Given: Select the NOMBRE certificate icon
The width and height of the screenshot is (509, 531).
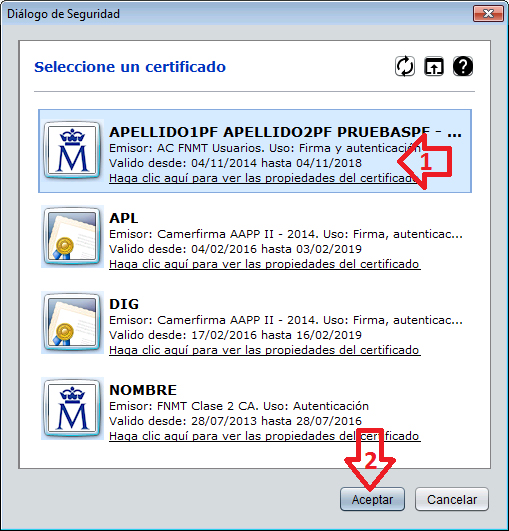Looking at the screenshot, I should [72, 408].
